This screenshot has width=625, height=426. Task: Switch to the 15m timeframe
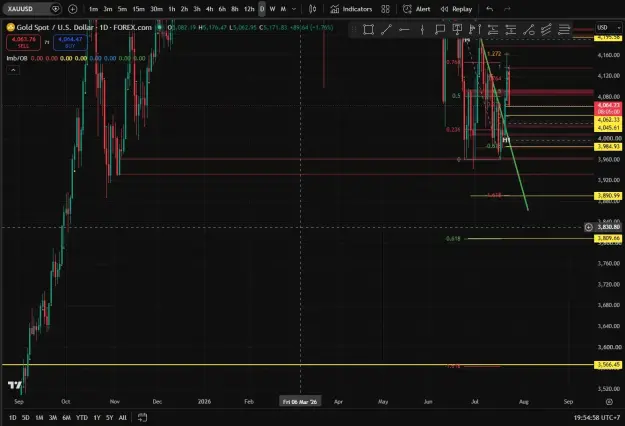(138, 9)
